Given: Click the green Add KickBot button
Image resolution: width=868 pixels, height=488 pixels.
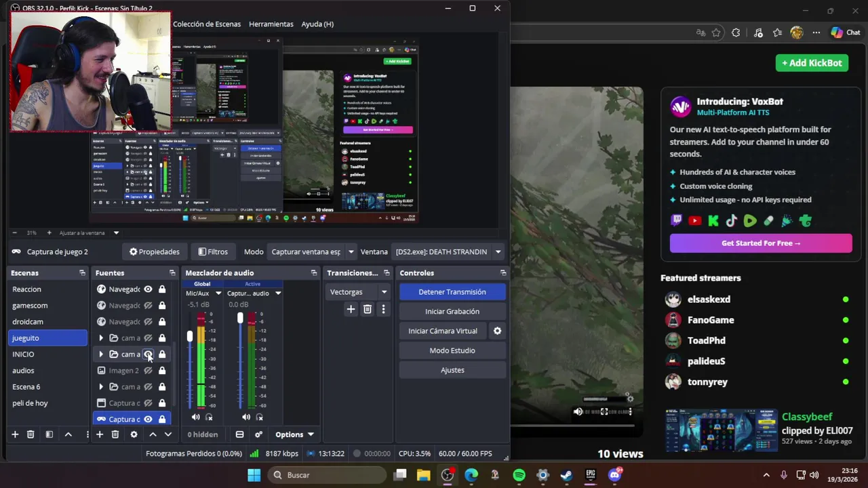Looking at the screenshot, I should pos(812,63).
